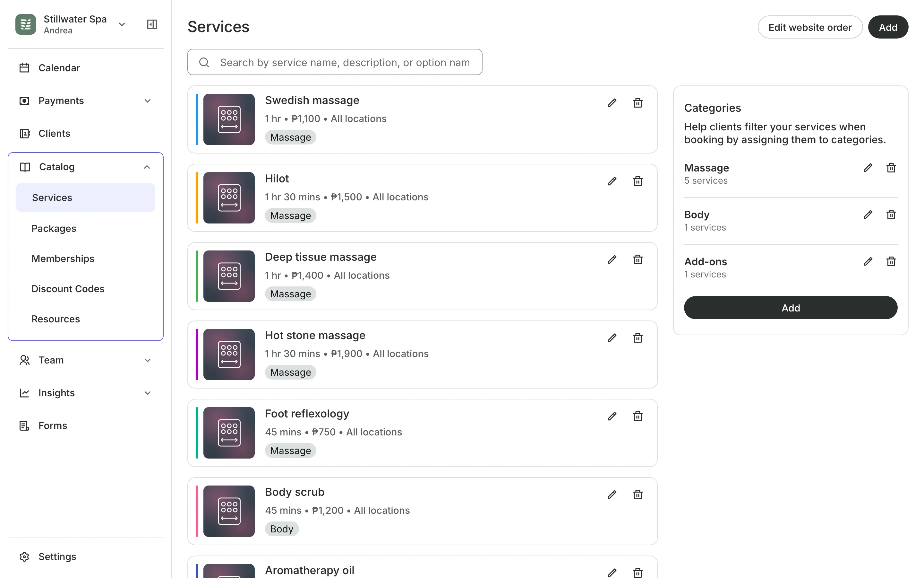This screenshot has height=578, width=924.
Task: Click the Body tag on Body scrub
Action: [282, 529]
